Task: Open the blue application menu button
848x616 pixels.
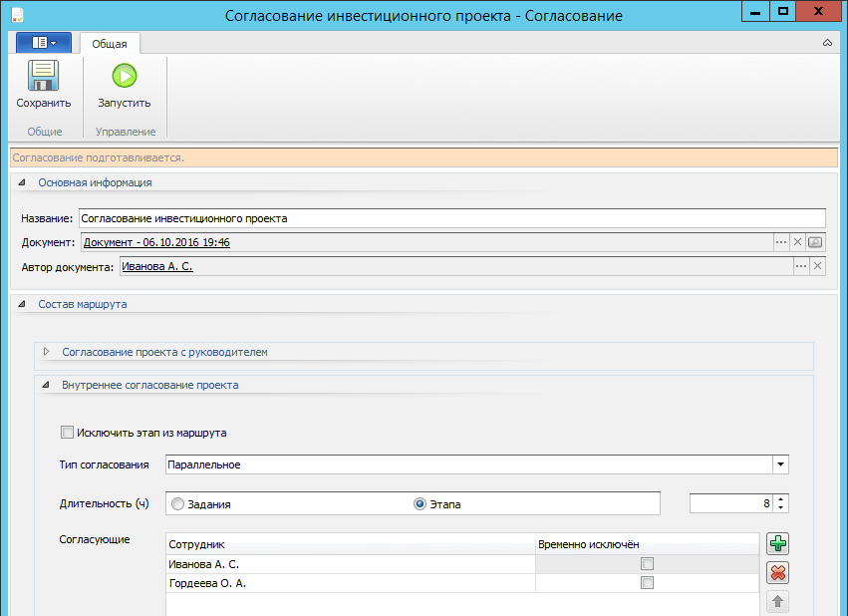Action: pyautogui.click(x=43, y=43)
